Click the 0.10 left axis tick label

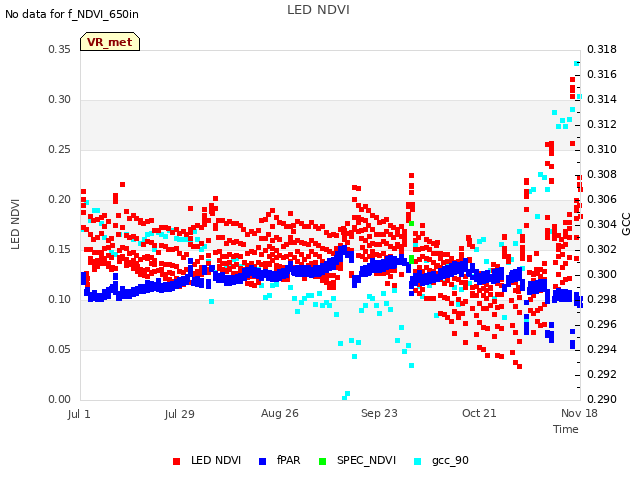(x=59, y=300)
